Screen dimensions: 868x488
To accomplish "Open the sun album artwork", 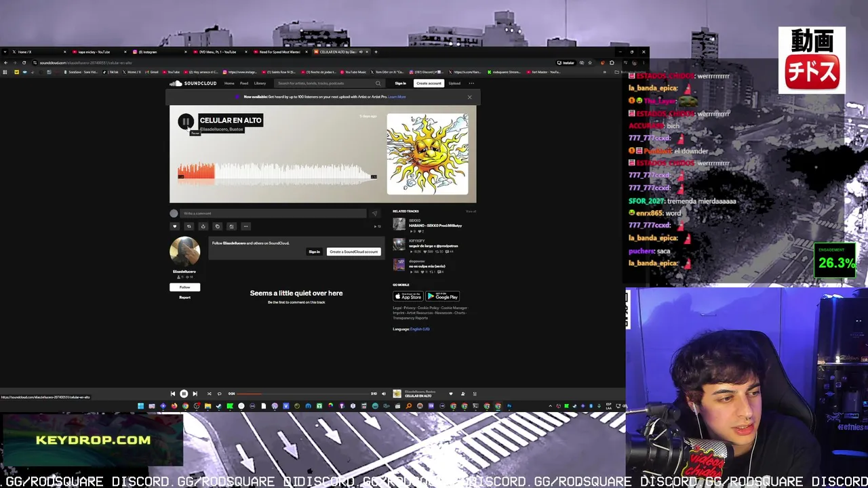I will coord(427,154).
